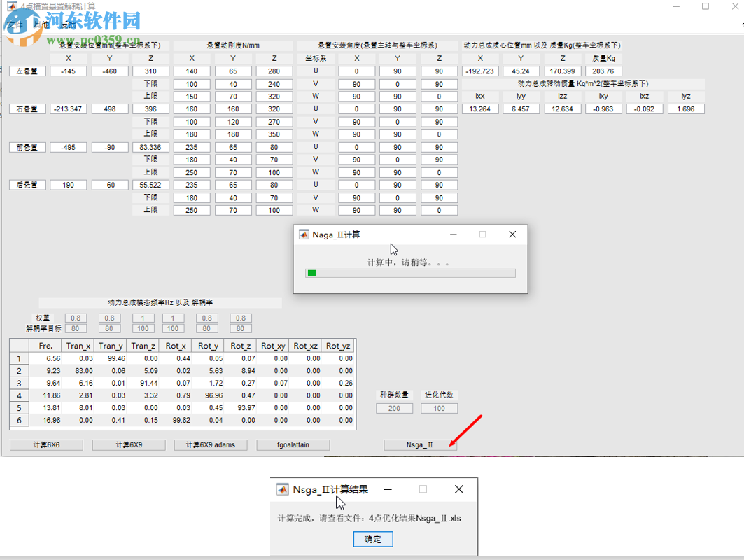Screen dimensions: 744x560
Task: Select the 前悬置 X position field -495
Action: click(69, 147)
